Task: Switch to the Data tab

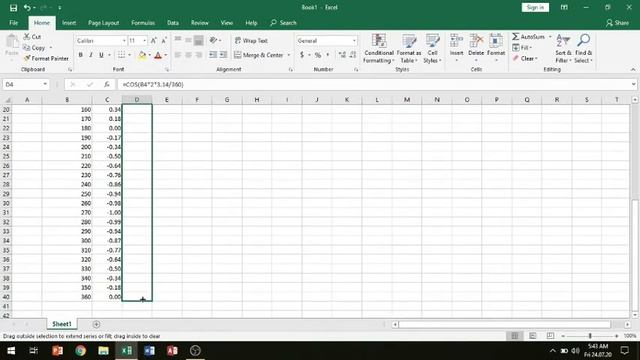Action: coord(173,23)
